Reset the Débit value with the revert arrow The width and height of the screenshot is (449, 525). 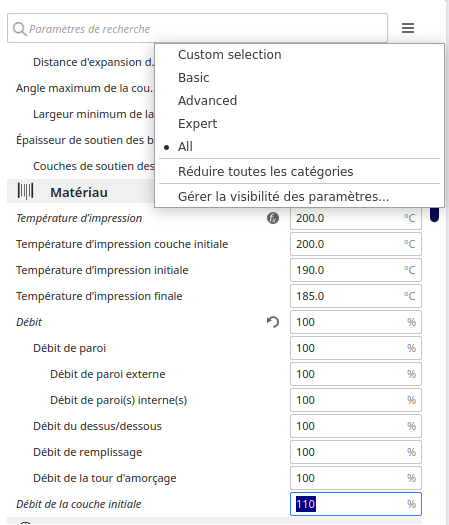click(x=273, y=322)
